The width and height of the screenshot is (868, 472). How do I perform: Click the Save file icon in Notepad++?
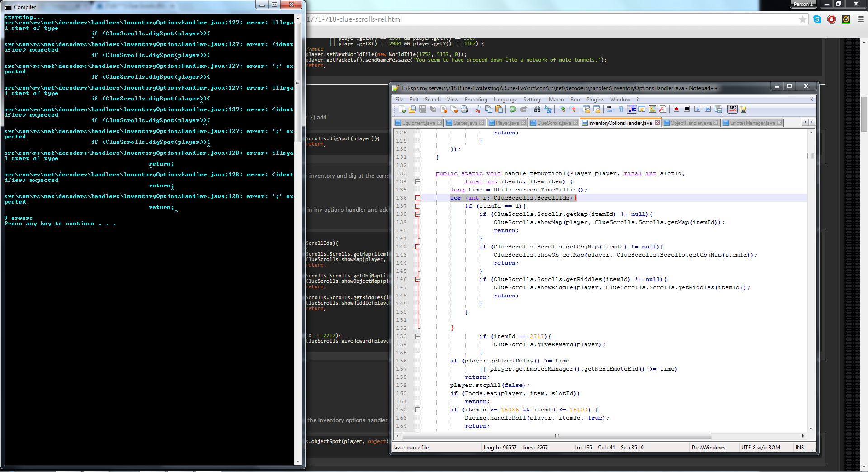click(423, 109)
